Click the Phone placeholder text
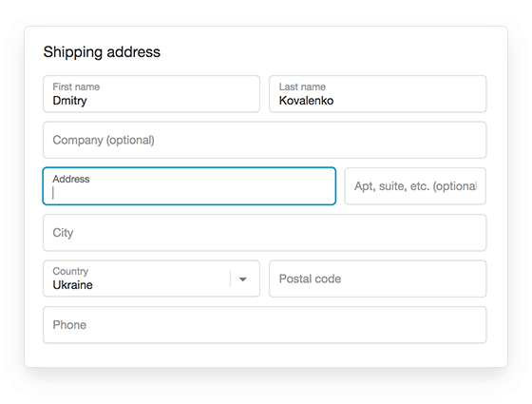 69,325
